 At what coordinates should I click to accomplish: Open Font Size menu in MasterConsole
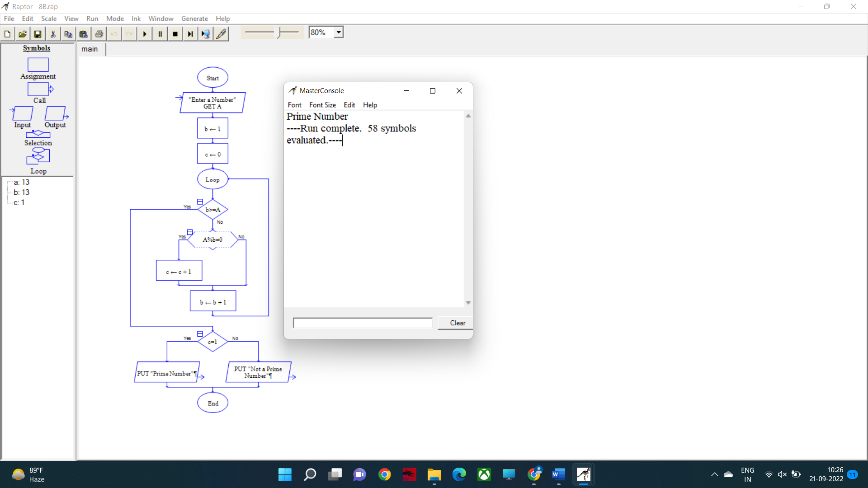pos(322,105)
